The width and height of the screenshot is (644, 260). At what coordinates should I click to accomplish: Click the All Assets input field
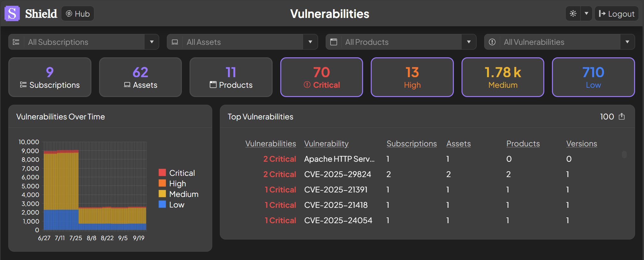pyautogui.click(x=243, y=42)
